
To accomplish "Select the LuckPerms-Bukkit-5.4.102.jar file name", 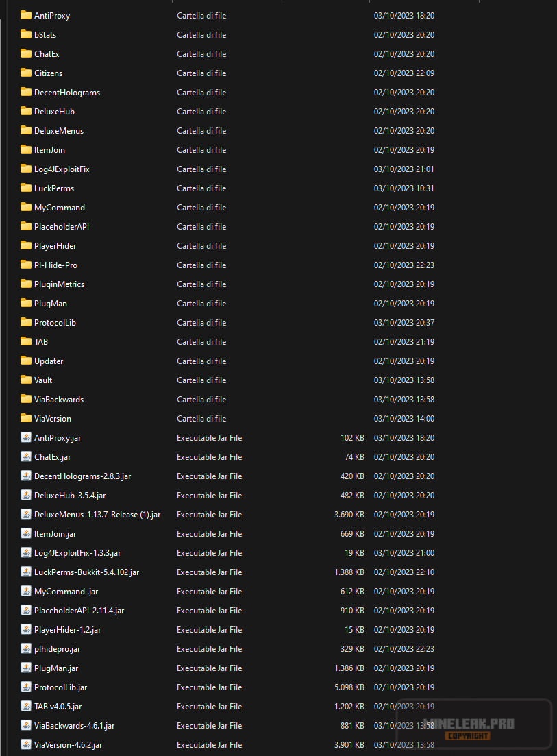I will pyautogui.click(x=86, y=572).
